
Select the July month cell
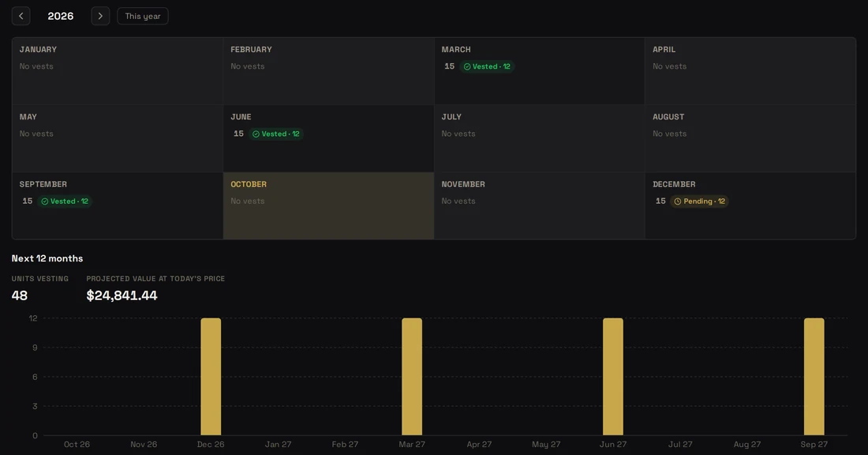[x=540, y=138]
